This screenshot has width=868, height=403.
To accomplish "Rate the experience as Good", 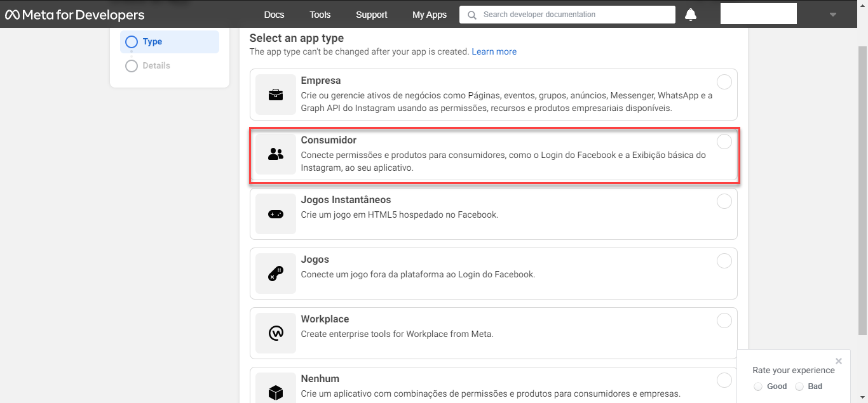I will pos(757,386).
